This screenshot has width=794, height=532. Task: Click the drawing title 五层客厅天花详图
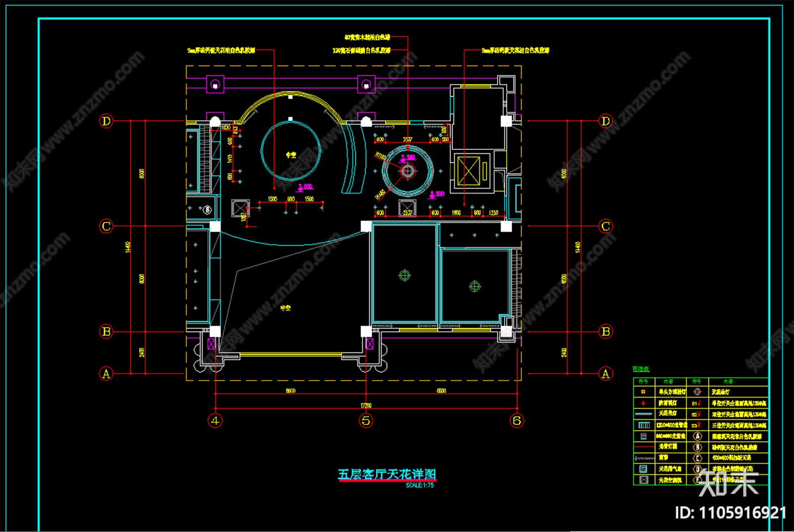click(387, 474)
